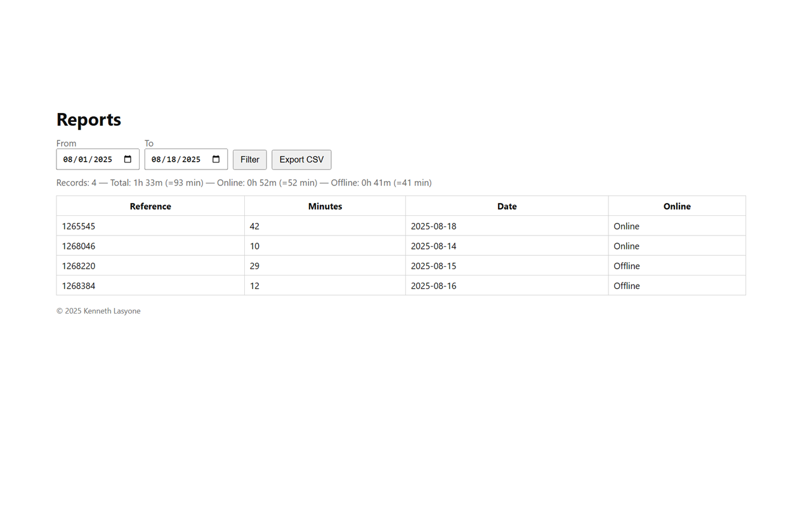
Task: Click the Filter button
Action: tap(249, 159)
